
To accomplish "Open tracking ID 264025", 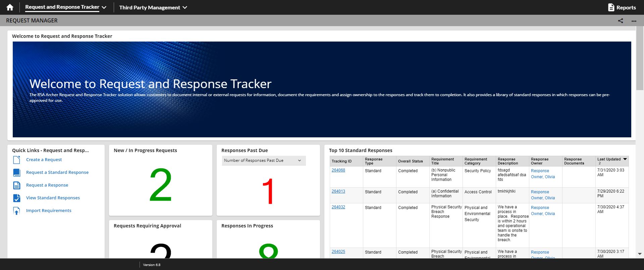I will [x=338, y=252].
